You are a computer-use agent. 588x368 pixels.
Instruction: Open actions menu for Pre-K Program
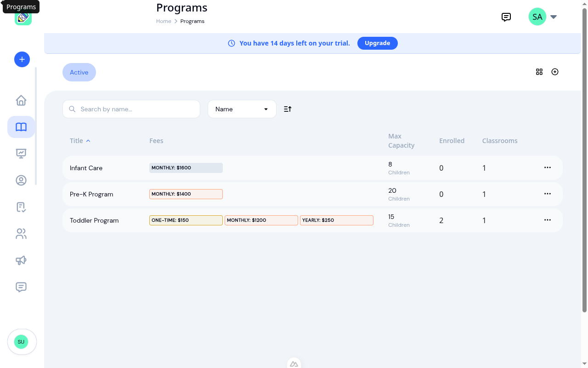(548, 194)
